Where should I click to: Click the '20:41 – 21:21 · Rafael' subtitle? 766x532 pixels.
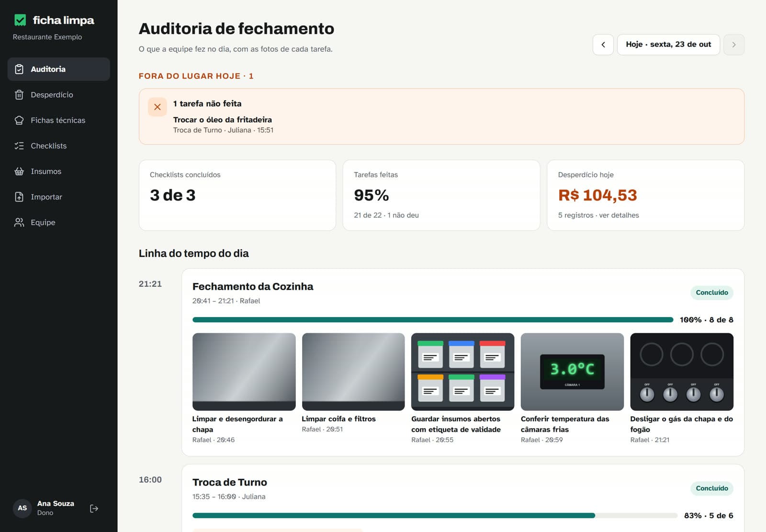tap(226, 301)
